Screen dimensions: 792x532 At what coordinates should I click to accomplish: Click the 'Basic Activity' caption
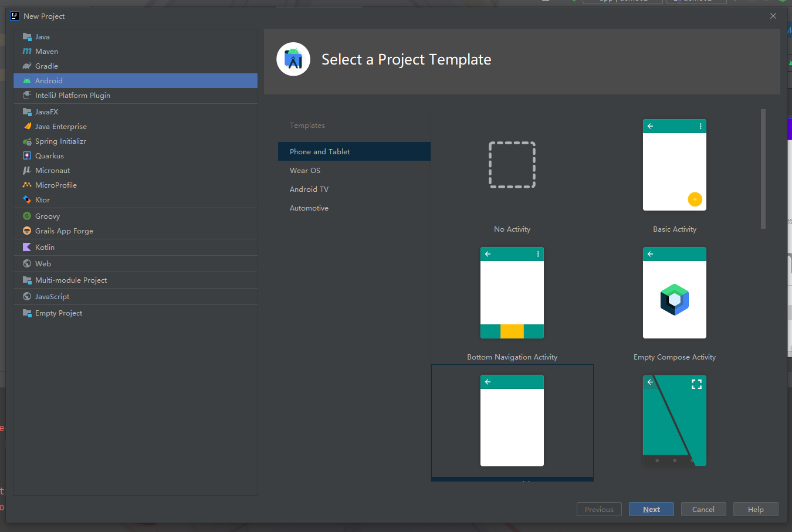click(675, 229)
